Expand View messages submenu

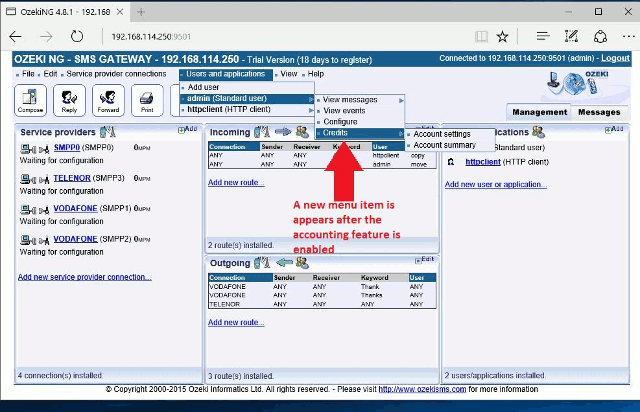(360, 100)
